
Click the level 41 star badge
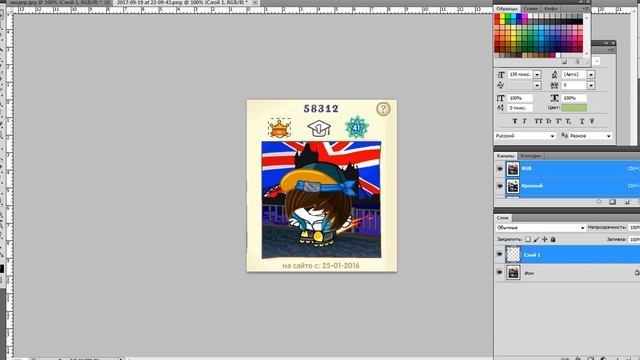point(356,127)
